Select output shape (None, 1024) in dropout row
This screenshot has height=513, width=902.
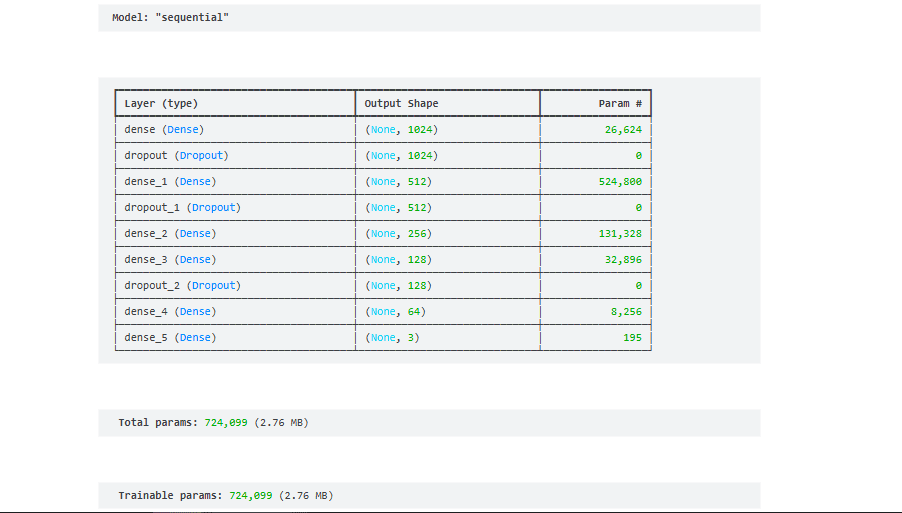coord(402,155)
